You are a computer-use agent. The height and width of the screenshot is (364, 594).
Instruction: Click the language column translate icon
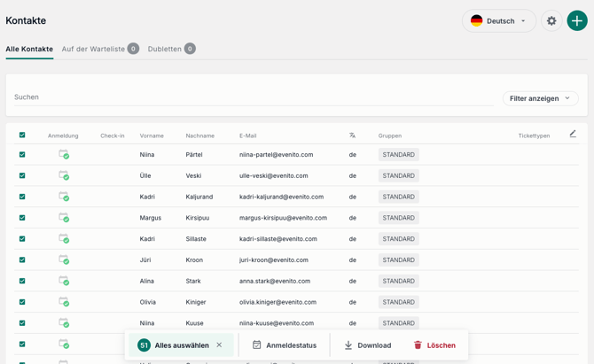pyautogui.click(x=352, y=136)
